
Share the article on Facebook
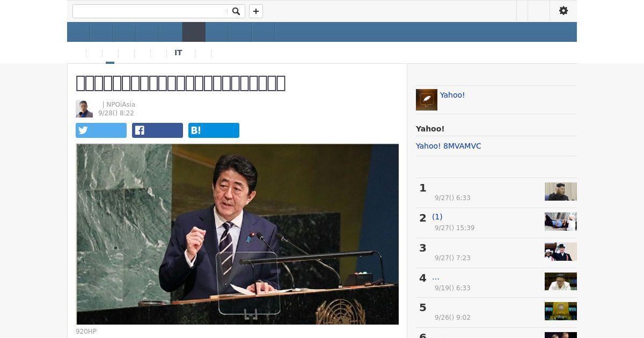coord(157,130)
